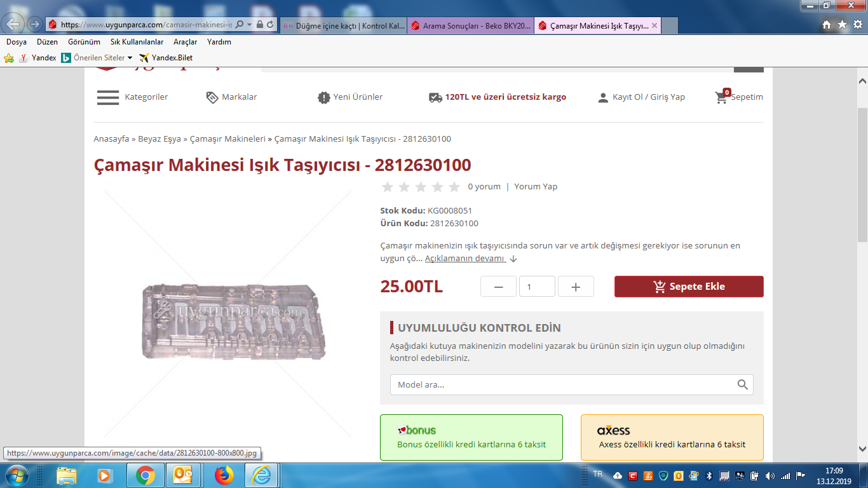868x488 pixels.
Task: Click the quantity input field showing 1
Action: pyautogui.click(x=537, y=287)
